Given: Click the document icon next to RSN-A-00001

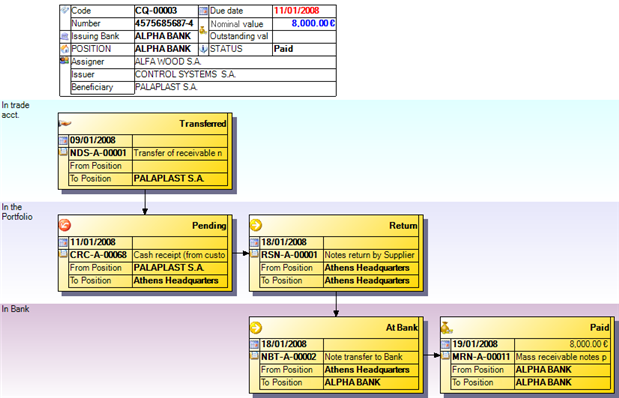Looking at the screenshot, I should point(255,254).
